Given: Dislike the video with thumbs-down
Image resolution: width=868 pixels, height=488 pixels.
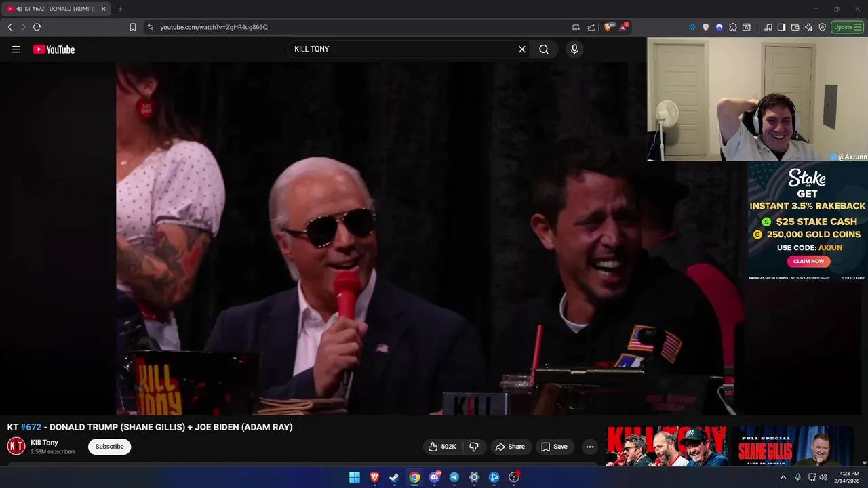Looking at the screenshot, I should (x=474, y=447).
